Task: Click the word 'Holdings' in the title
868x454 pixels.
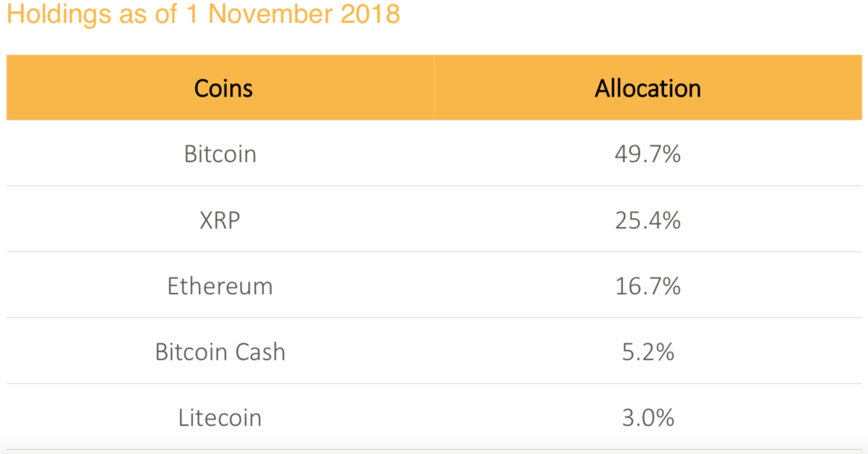Action: (x=59, y=14)
